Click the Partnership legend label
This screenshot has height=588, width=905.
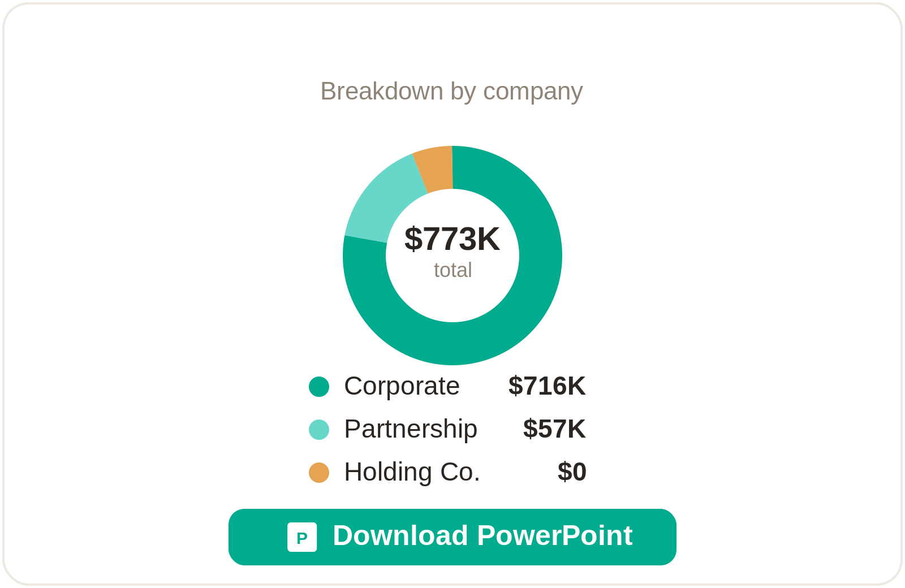pyautogui.click(x=411, y=429)
